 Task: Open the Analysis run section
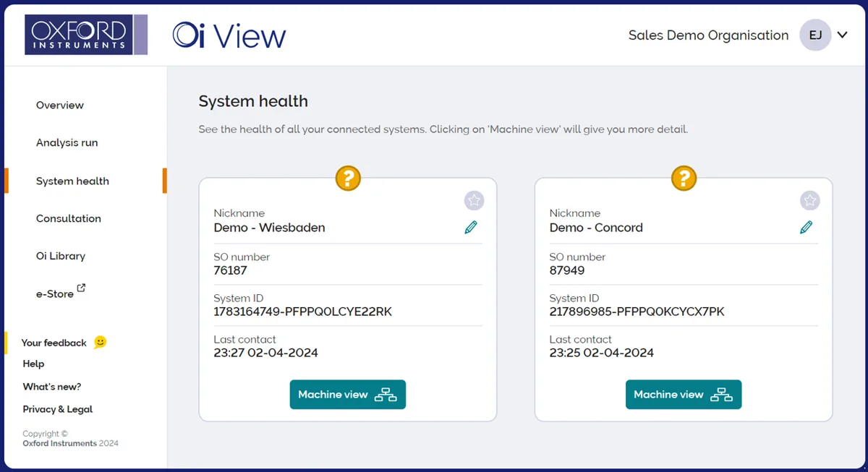click(x=67, y=142)
